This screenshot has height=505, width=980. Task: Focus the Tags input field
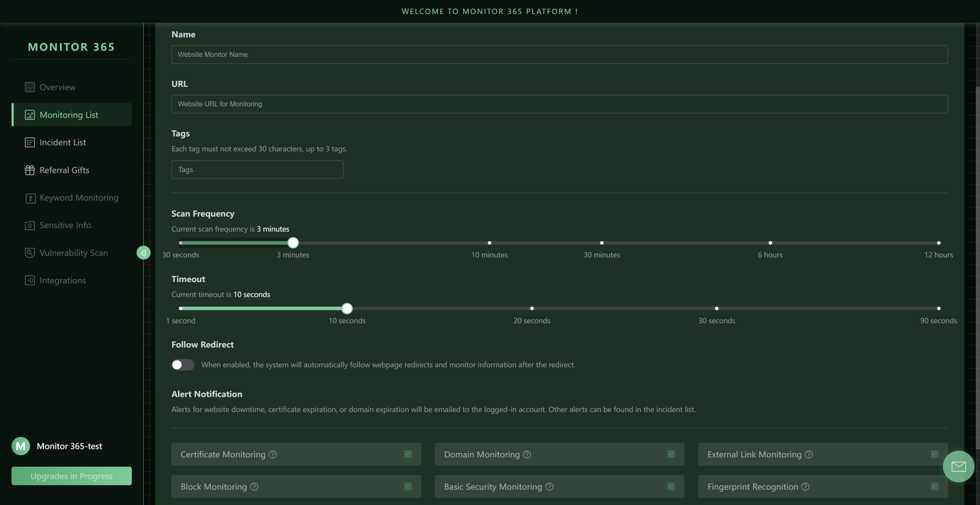pos(258,170)
